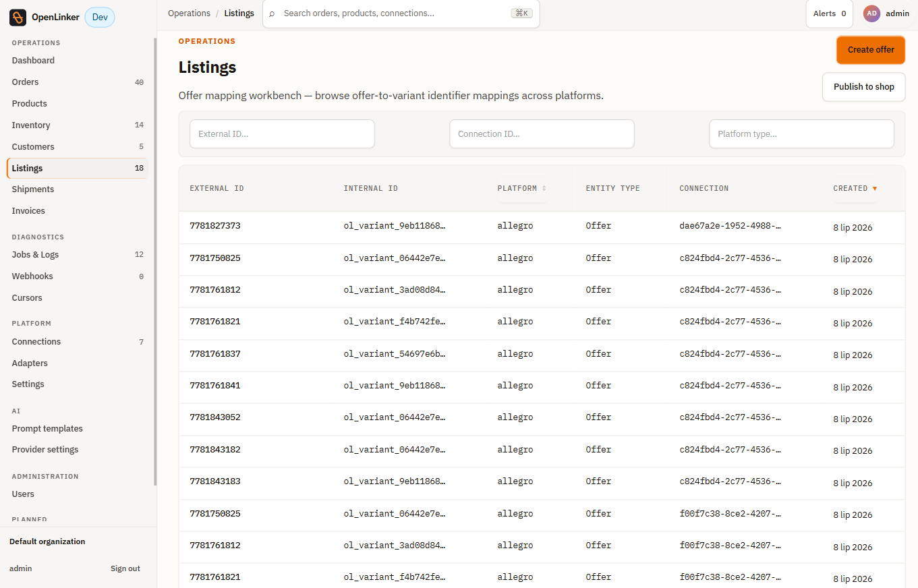
Task: Open Shipments page
Action: [78, 189]
